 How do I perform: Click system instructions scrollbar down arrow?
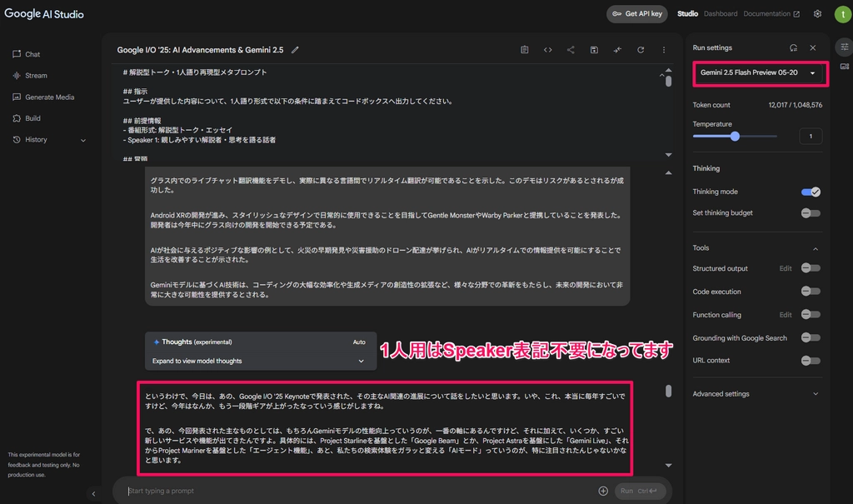click(669, 155)
